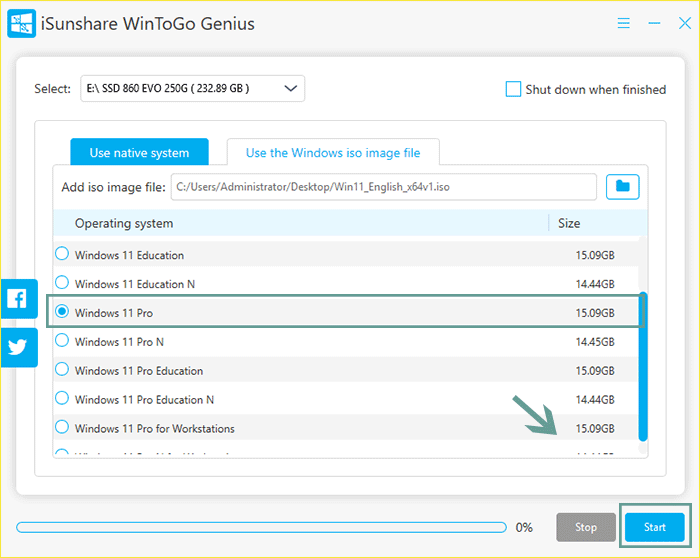Screen dimensions: 700x558
Task: Select Windows 11 Education N radio button
Action: [62, 283]
